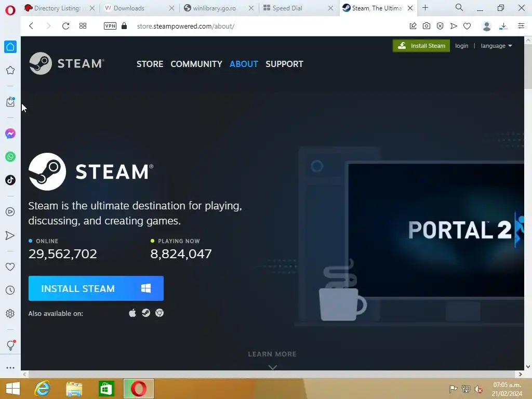
Task: Close the Speed Dial tab
Action: point(330,8)
